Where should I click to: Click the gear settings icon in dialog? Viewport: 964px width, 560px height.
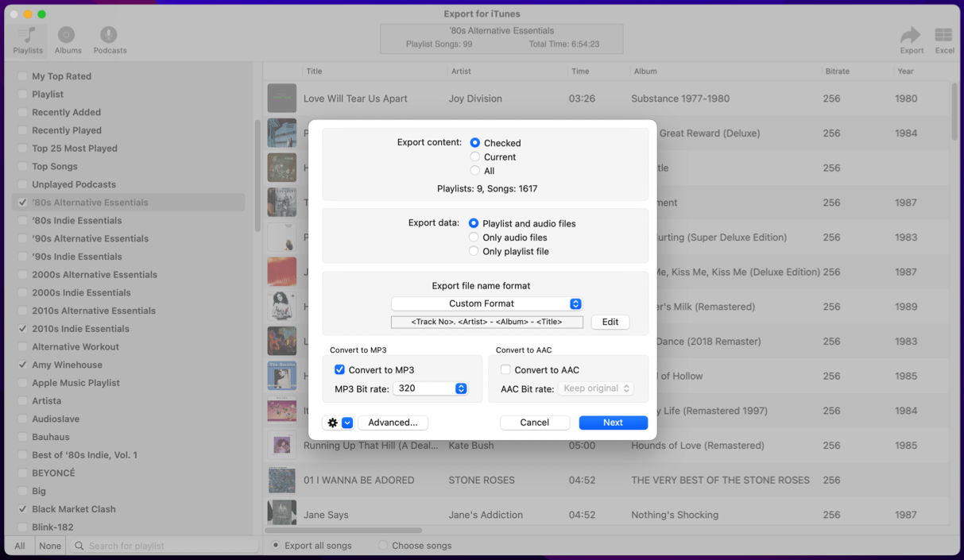pos(332,423)
